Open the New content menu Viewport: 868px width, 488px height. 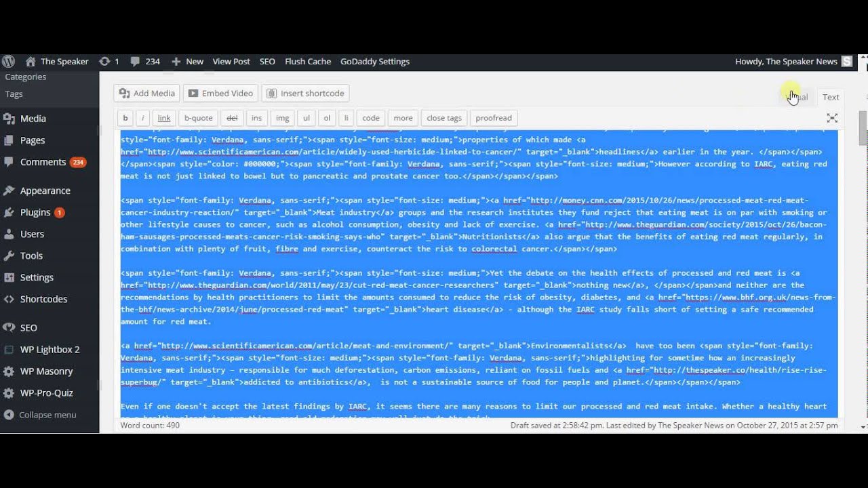tap(187, 61)
